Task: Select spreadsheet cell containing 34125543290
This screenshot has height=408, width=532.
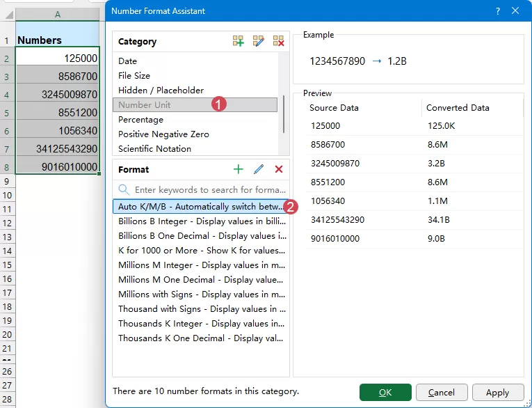Action: (x=57, y=146)
